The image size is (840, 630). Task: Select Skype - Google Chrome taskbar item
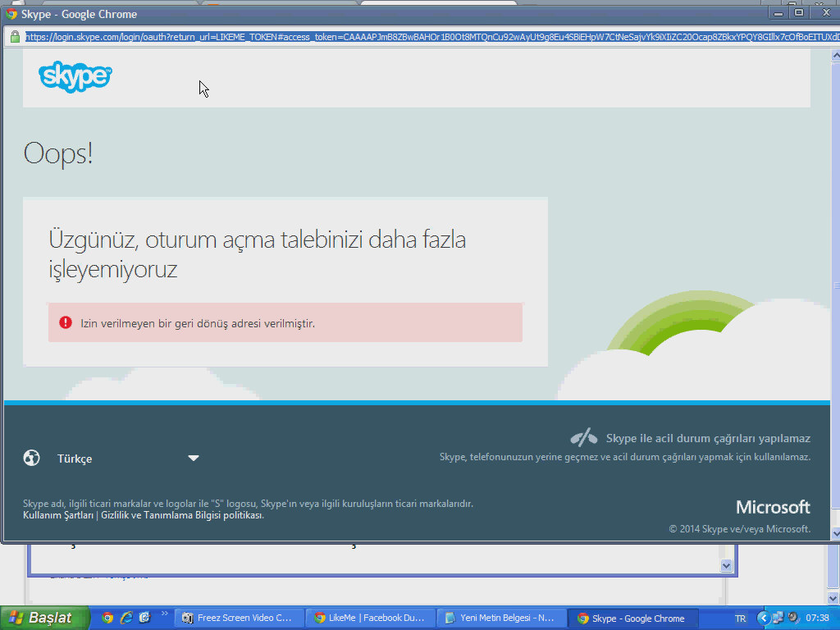pyautogui.click(x=633, y=619)
